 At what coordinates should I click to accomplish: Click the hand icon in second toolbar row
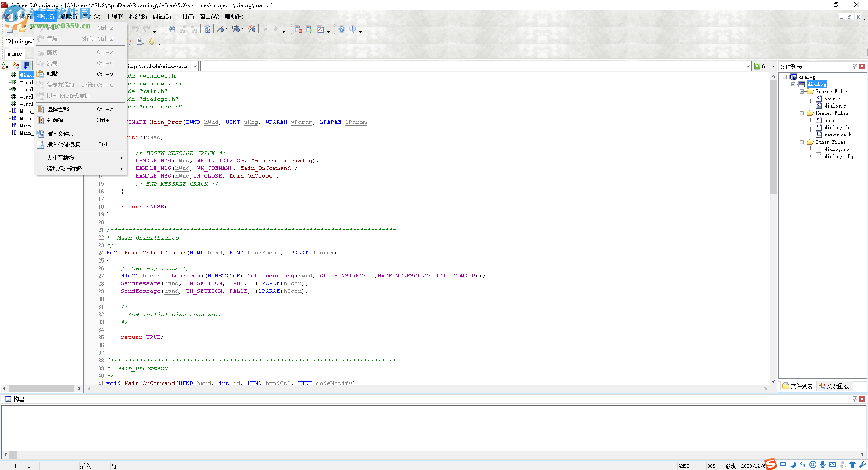pos(152,42)
